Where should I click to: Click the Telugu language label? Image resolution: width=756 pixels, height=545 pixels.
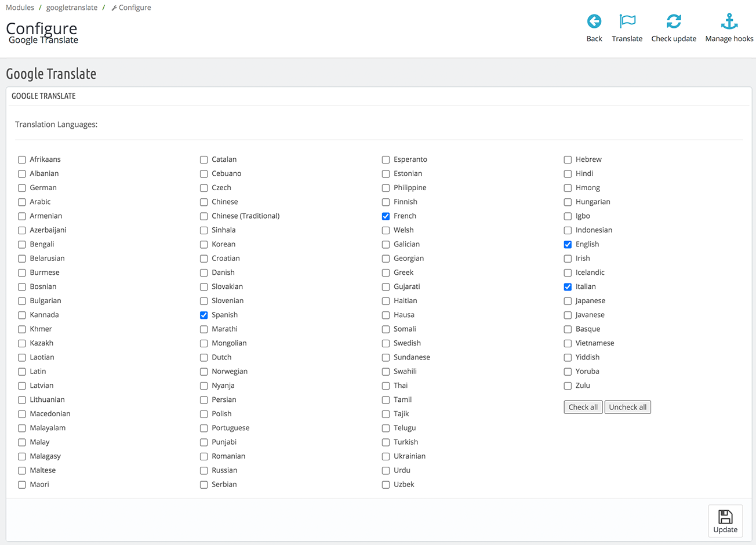(405, 428)
